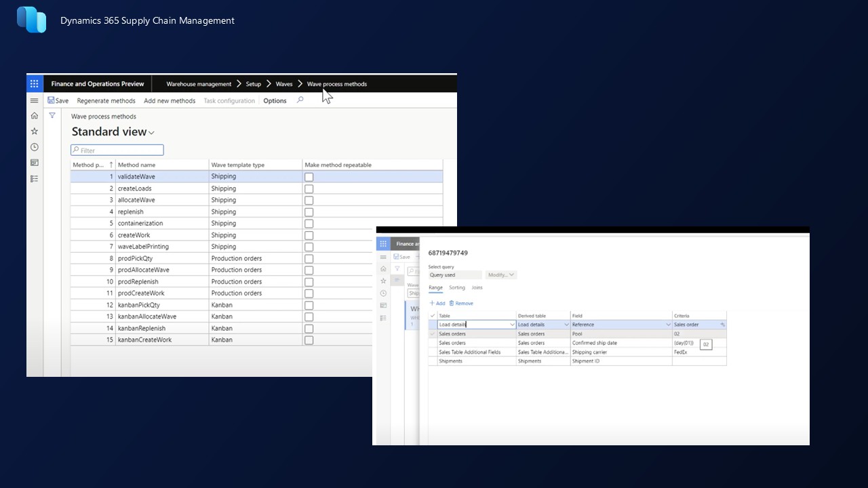Select the allocateWave method row

[x=256, y=200]
